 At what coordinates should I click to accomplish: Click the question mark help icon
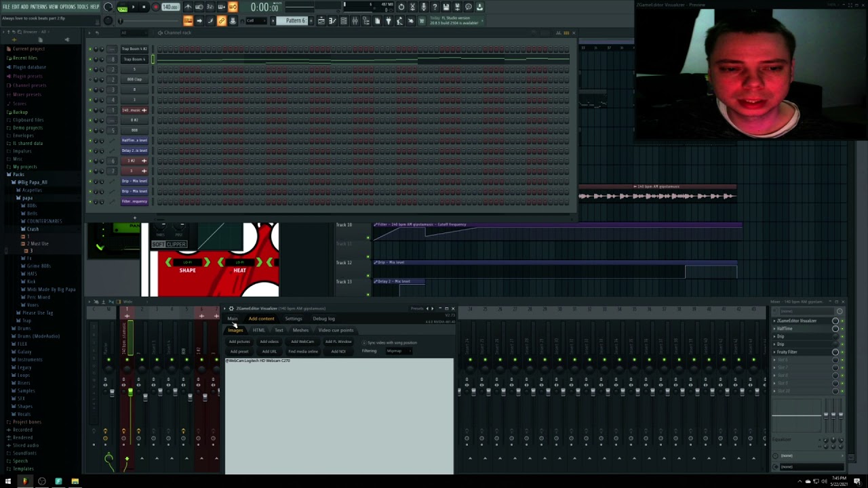click(x=435, y=7)
